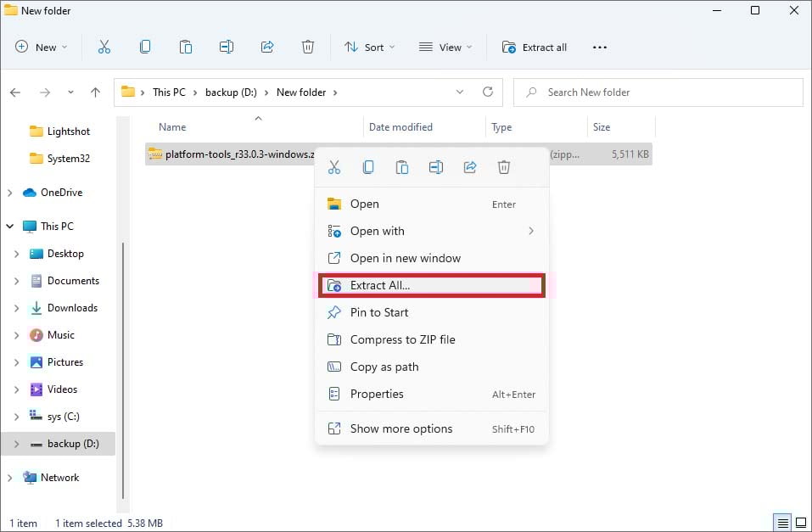
Task: Sort by the Name column header
Action: (x=254, y=127)
